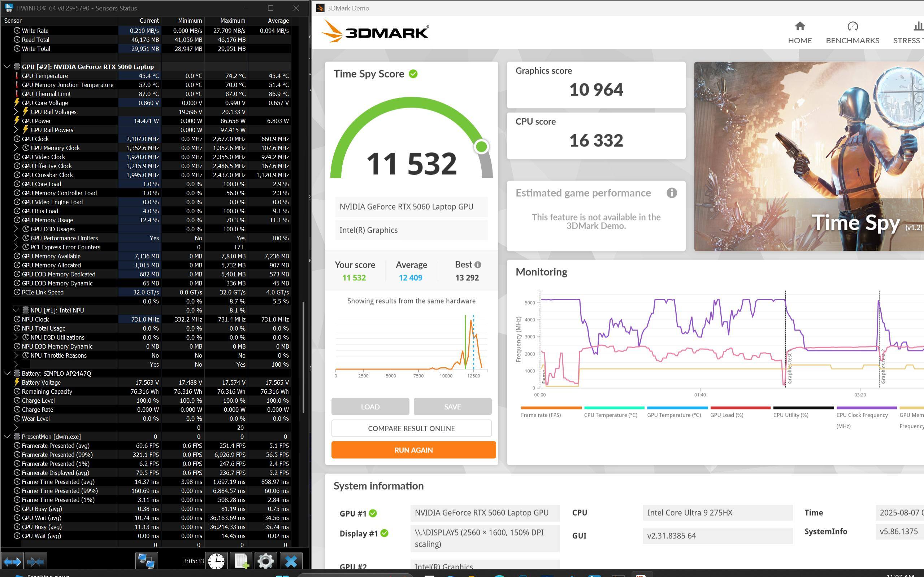Click COMPARE RESULT ONLINE button
The height and width of the screenshot is (577, 924).
pos(411,428)
